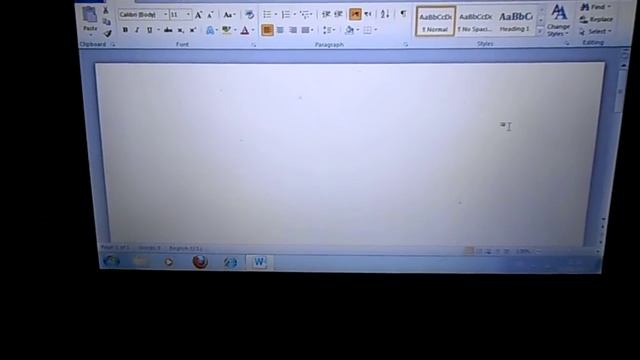Select the Format Painter brush
This screenshot has height=360, width=640.
(108, 33)
